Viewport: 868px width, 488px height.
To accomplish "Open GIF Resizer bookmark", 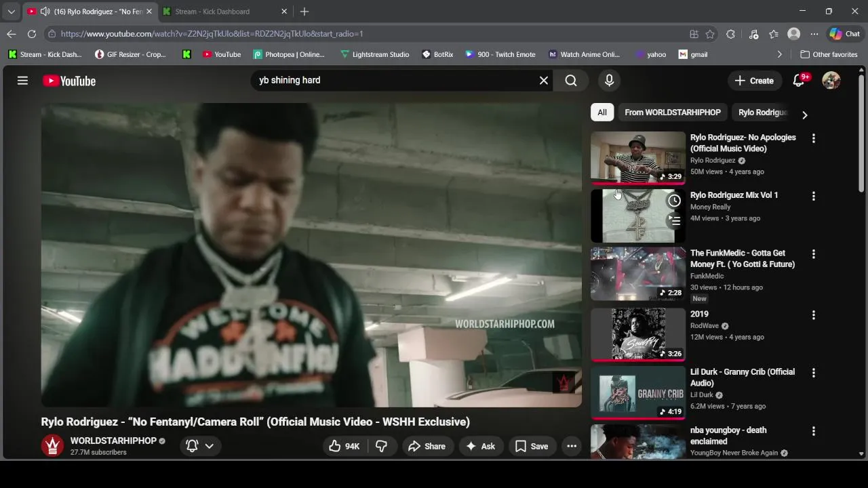I will [x=130, y=54].
